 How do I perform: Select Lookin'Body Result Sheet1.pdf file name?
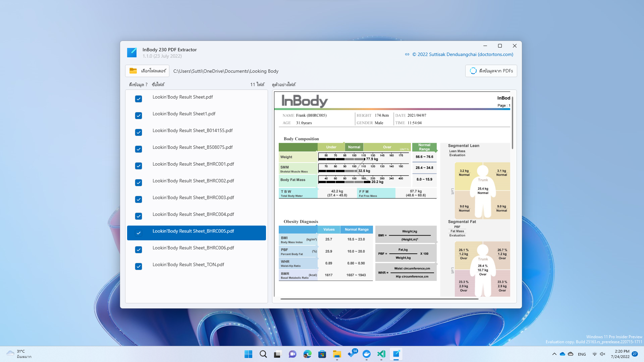click(184, 114)
